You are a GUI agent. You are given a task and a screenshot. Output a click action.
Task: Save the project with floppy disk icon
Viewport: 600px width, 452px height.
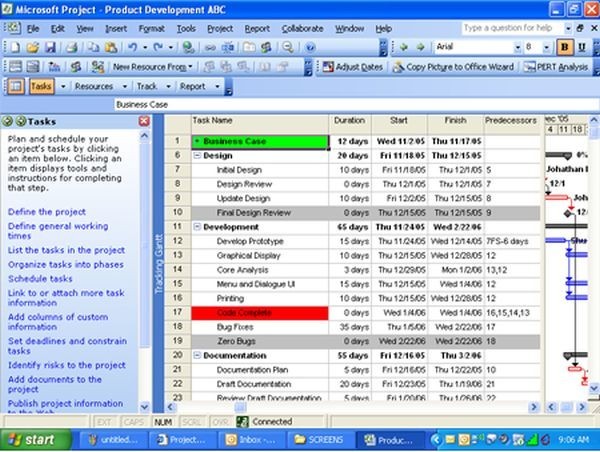tap(51, 47)
